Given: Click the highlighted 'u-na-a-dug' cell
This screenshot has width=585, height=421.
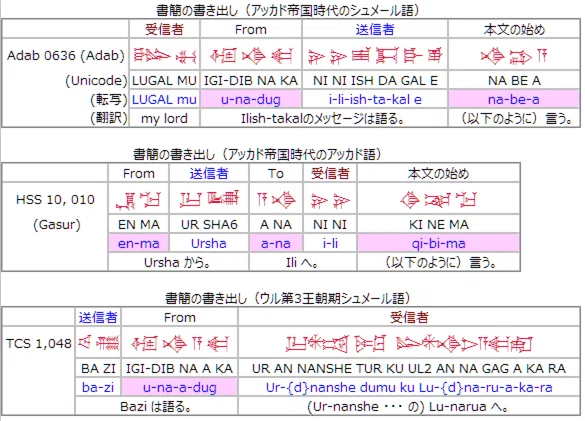Looking at the screenshot, I should 179,387.
